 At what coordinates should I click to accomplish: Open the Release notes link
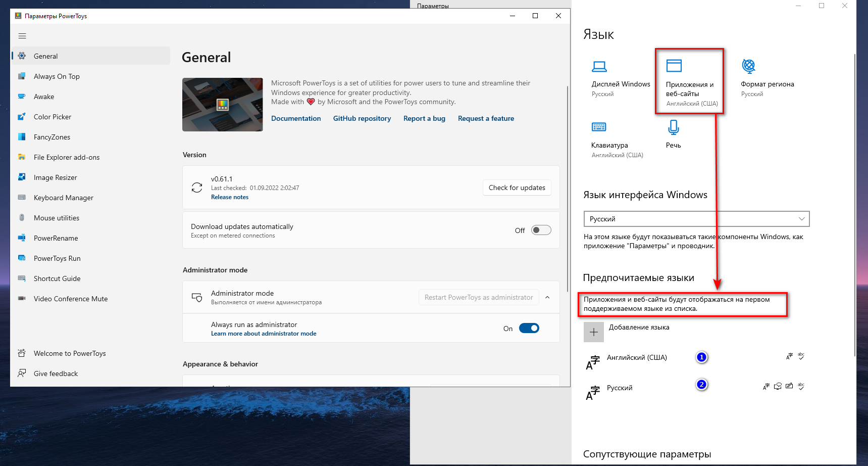click(230, 197)
